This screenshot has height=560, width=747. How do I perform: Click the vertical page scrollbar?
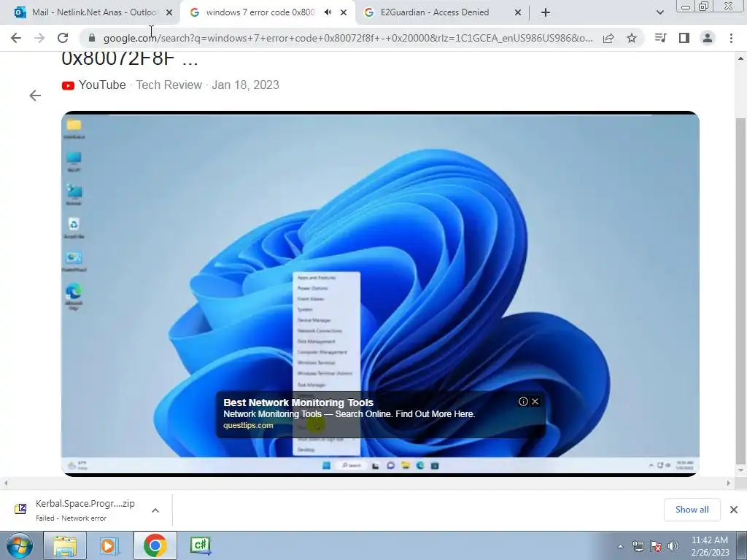pos(740,290)
